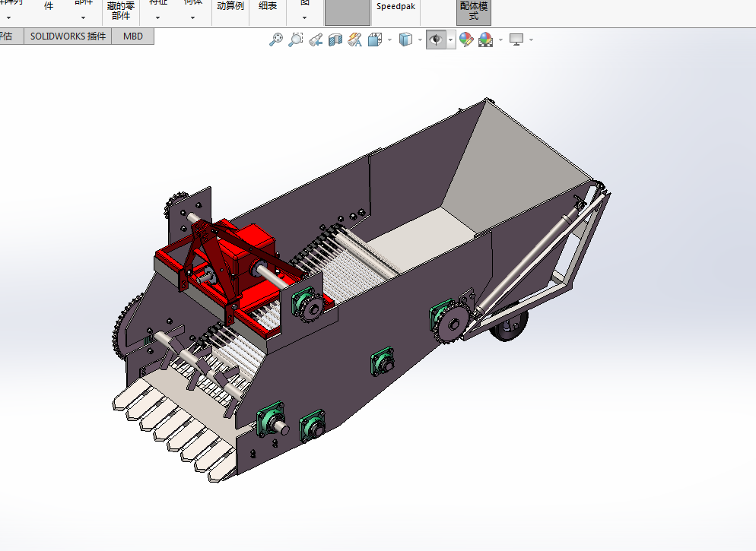Open Dynamic Annotation Views icon

[355, 40]
